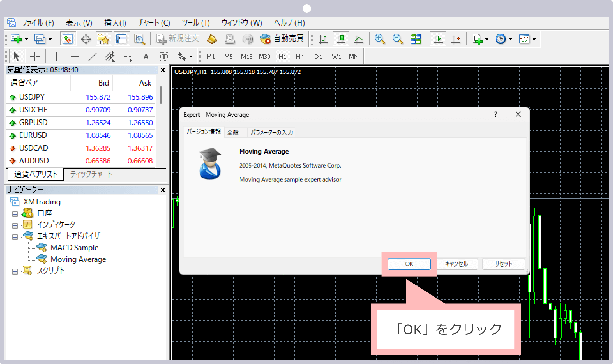The height and width of the screenshot is (364, 613).
Task: Click the Zoom Out magnifier icon
Action: pyautogui.click(x=397, y=39)
